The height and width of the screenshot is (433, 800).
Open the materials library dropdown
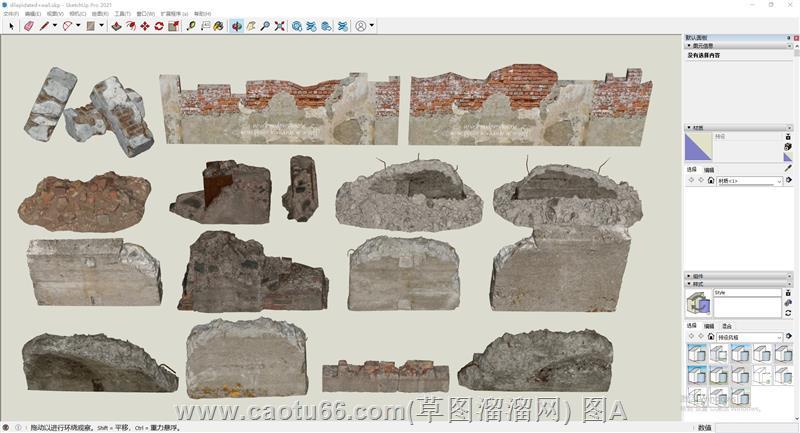(x=749, y=181)
